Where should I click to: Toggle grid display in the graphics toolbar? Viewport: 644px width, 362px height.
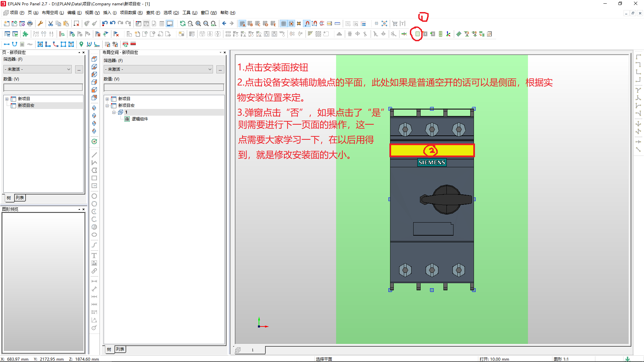click(x=284, y=23)
